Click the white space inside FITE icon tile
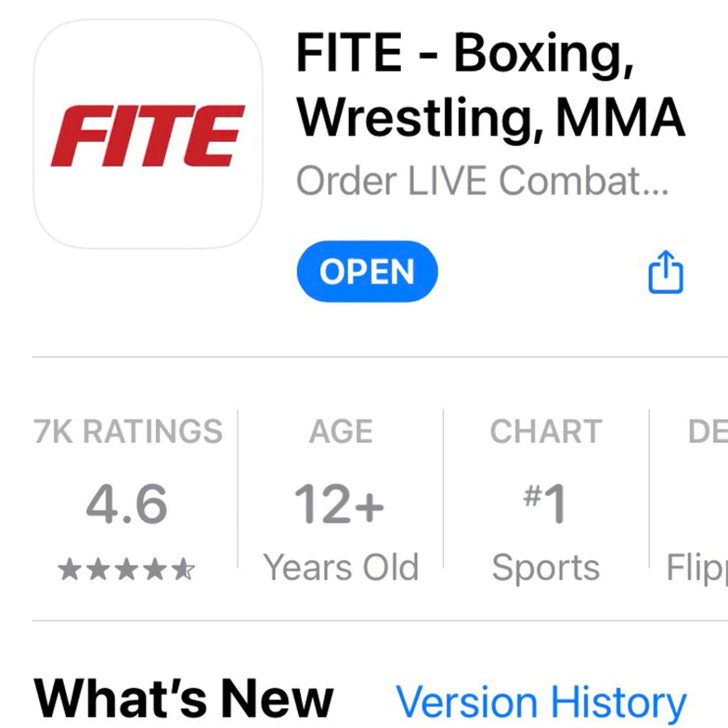This screenshot has height=728, width=728. pos(148,209)
